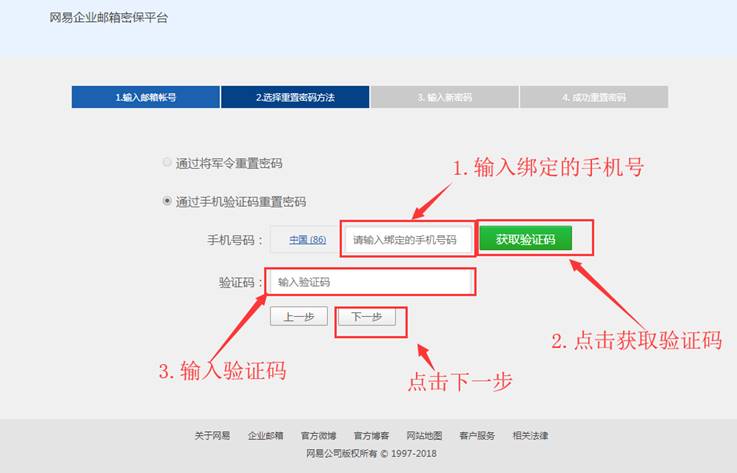
Task: Open the 中国(86) country code selector
Action: pyautogui.click(x=307, y=240)
